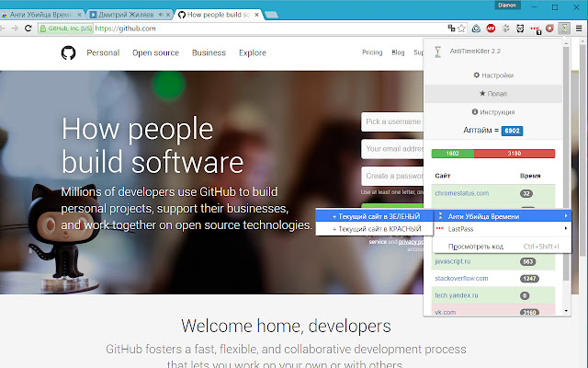Close the Анти Убийца Времени tab
The width and height of the screenshot is (588, 368).
click(x=79, y=15)
